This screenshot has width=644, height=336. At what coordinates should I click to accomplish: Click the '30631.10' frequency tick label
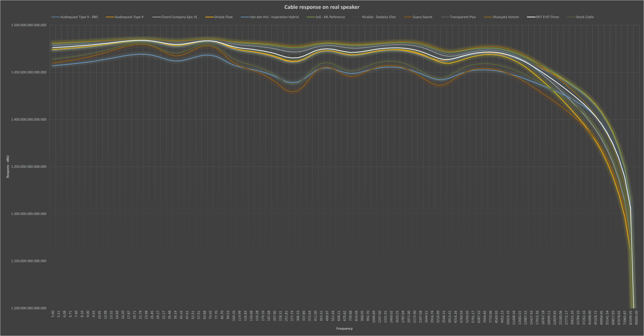click(572, 318)
